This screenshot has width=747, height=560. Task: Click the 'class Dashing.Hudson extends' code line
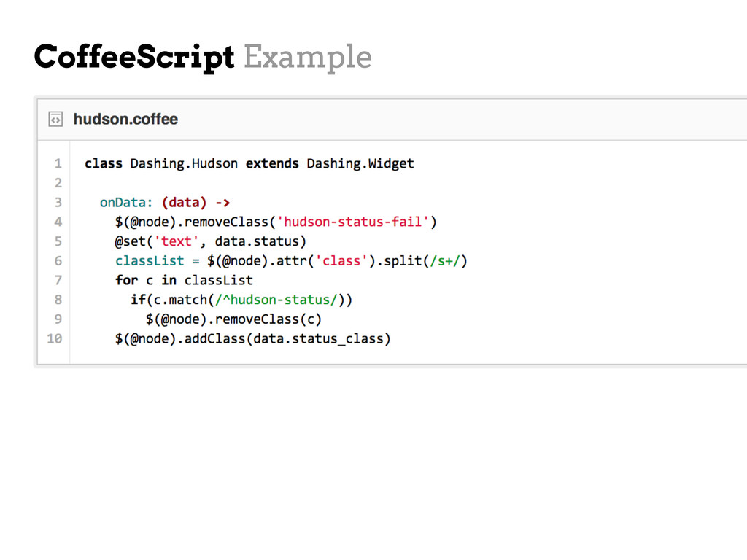pyautogui.click(x=249, y=163)
